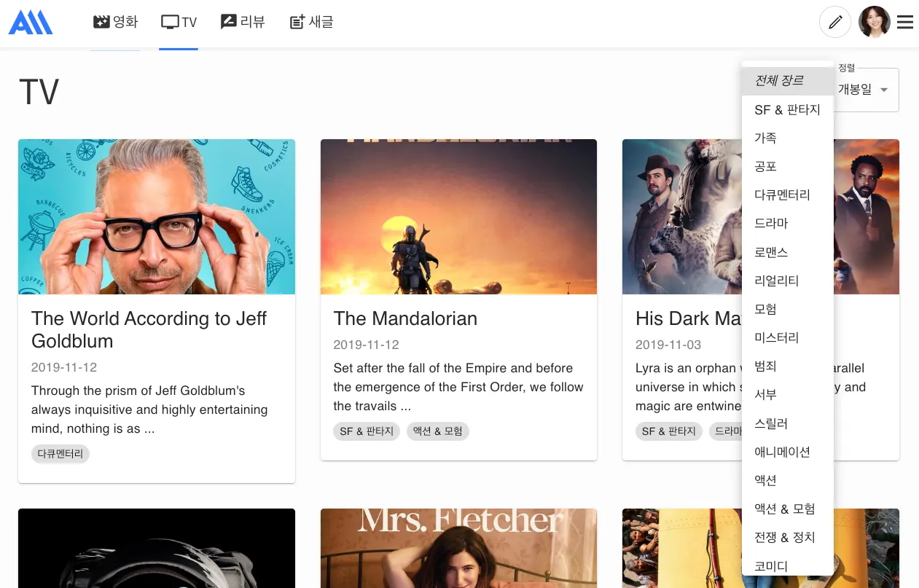The height and width of the screenshot is (588, 919).
Task: Open The Mandalorian poster image
Action: (x=458, y=217)
